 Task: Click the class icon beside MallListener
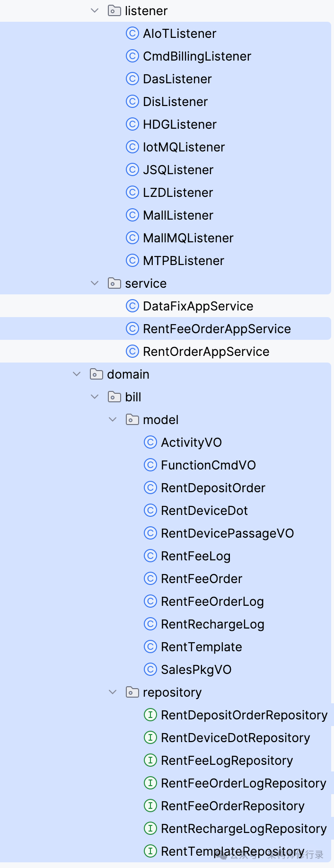(132, 215)
